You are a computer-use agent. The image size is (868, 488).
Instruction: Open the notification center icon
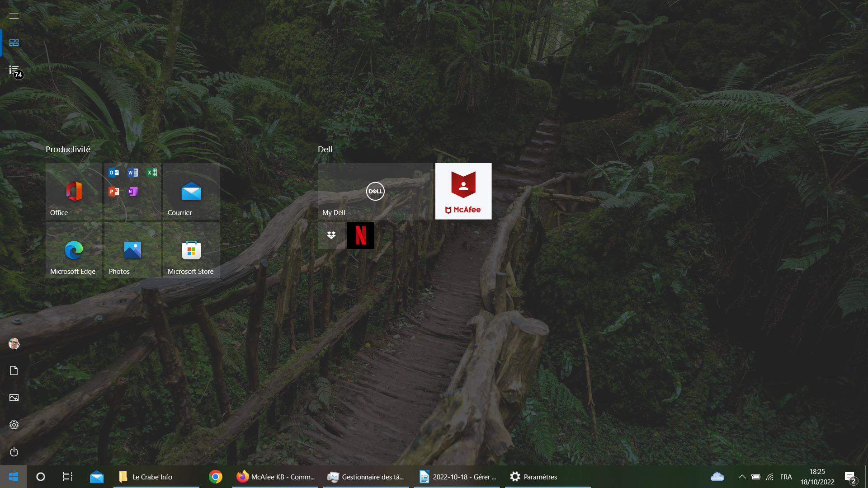pyautogui.click(x=850, y=477)
